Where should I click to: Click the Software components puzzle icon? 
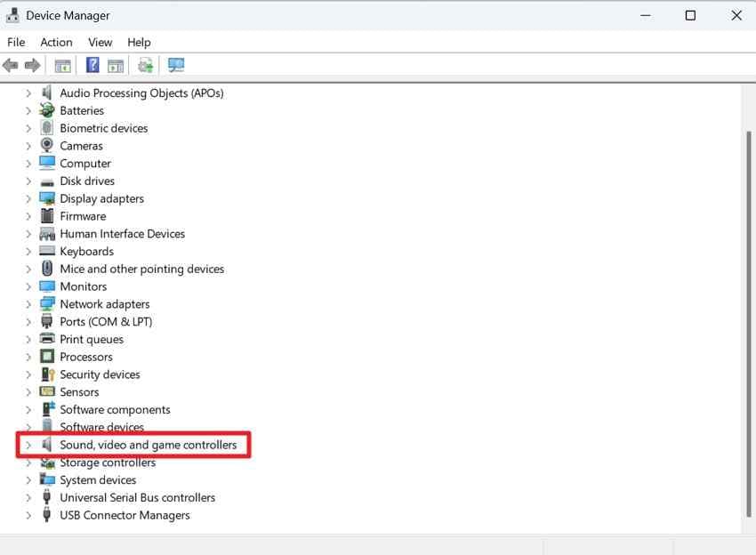(48, 409)
